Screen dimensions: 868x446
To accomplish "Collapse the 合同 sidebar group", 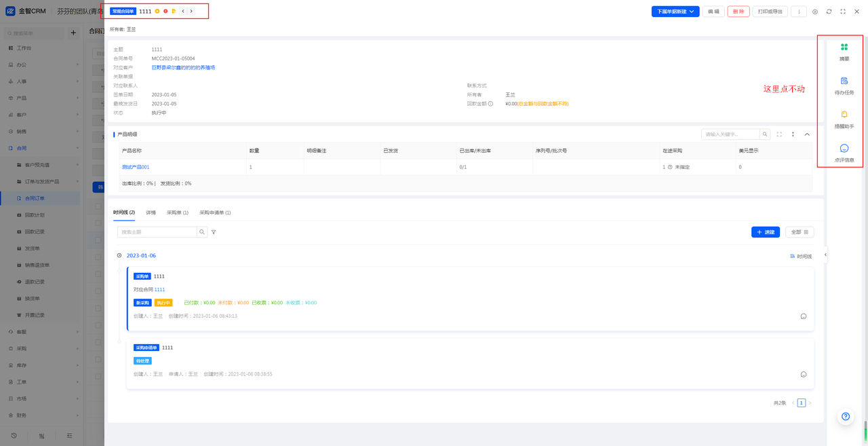I will click(x=41, y=148).
